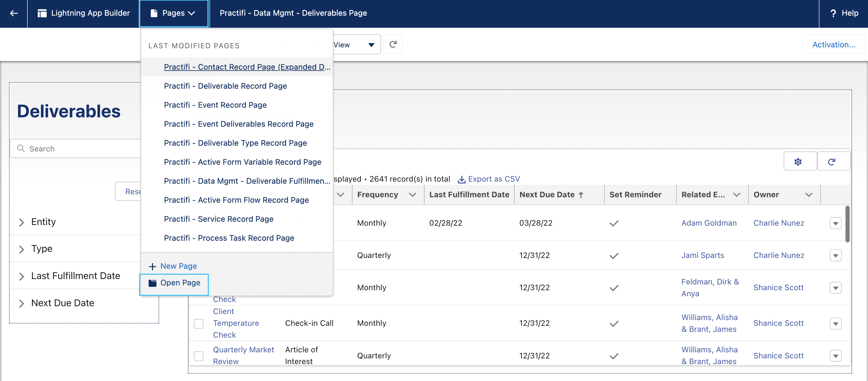Click the Article of Interest cell

point(301,355)
